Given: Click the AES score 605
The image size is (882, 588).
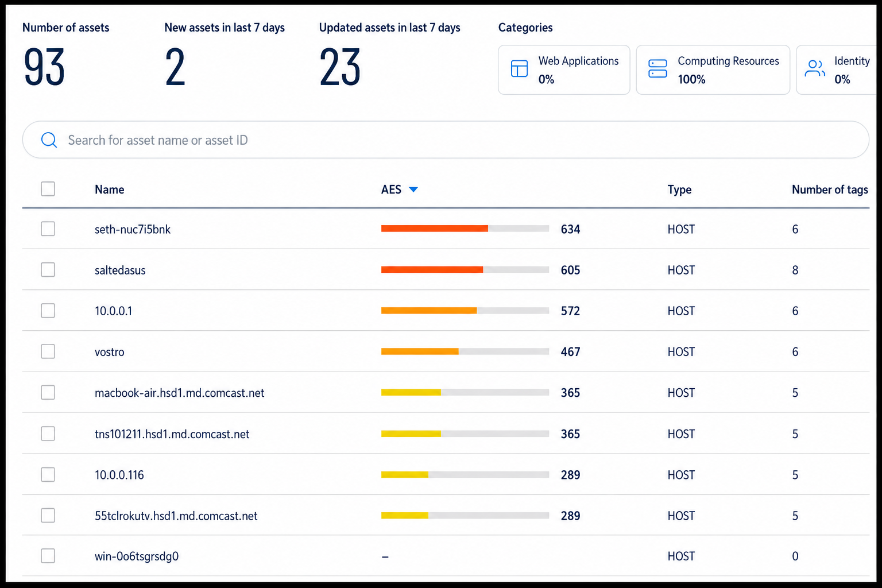Looking at the screenshot, I should (570, 270).
